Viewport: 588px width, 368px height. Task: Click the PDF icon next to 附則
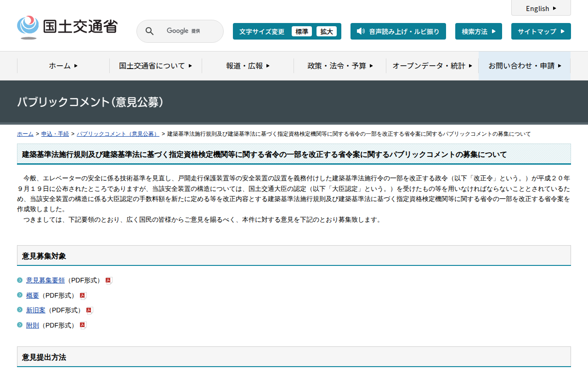coord(83,326)
